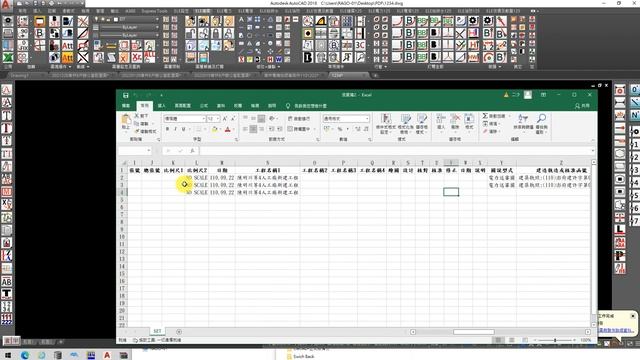
Task: Click the Excel Save icon in quick access
Action: [x=126, y=95]
